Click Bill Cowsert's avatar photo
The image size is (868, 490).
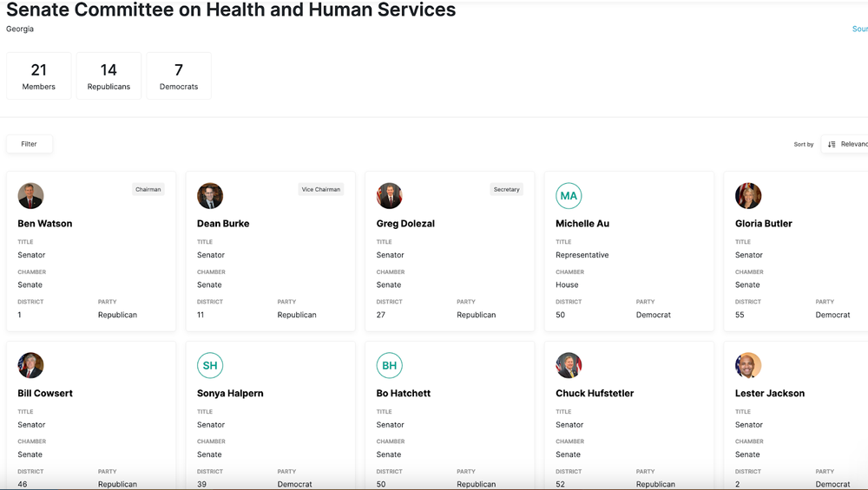click(30, 366)
